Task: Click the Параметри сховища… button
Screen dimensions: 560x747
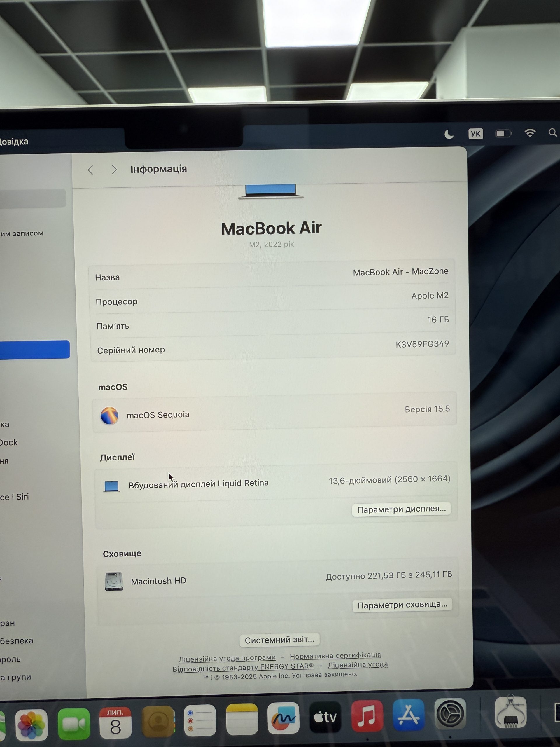Action: point(402,605)
